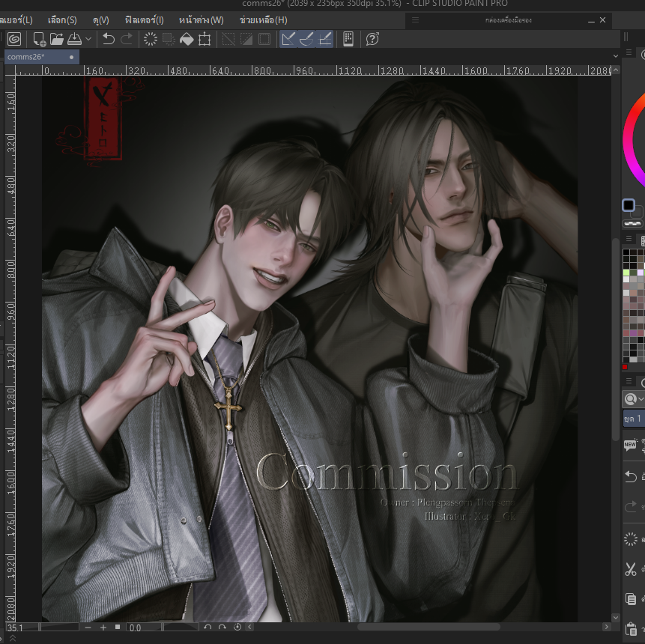The image size is (645, 644).
Task: Show selection border icon
Action: pyautogui.click(x=264, y=39)
